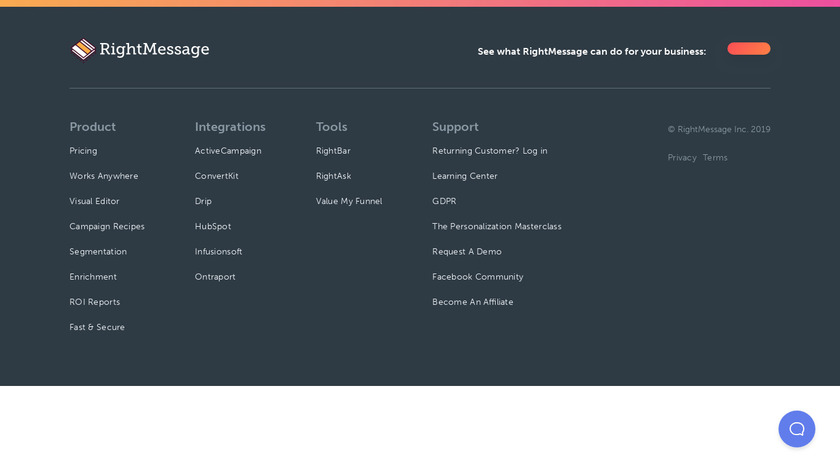The height and width of the screenshot is (472, 840).
Task: Open the Learning Center
Action: [464, 176]
